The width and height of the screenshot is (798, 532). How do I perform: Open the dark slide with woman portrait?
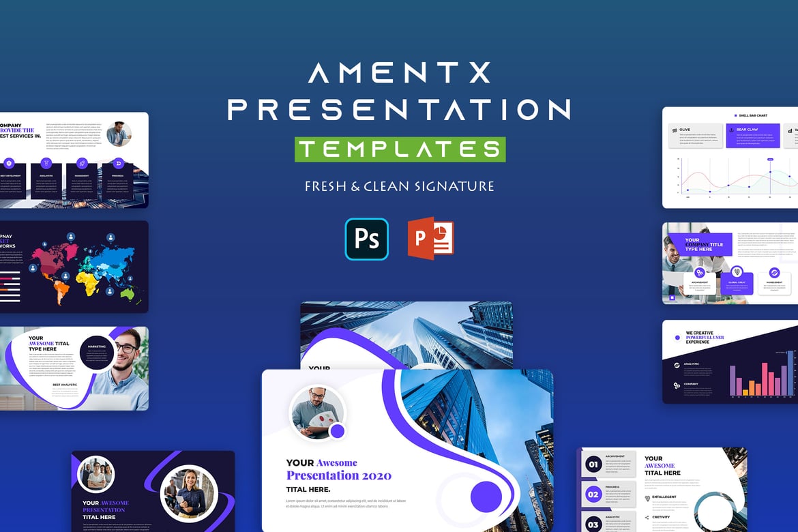coord(153,491)
